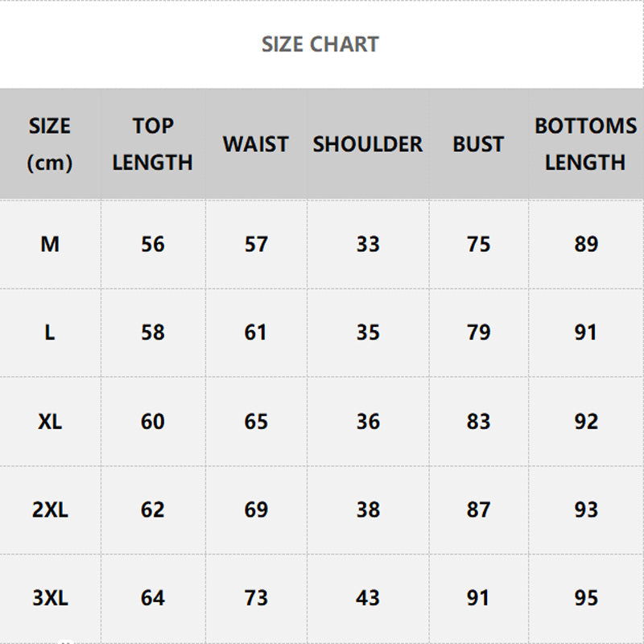644x644 pixels.
Task: Select the BUST column header
Action: click(478, 145)
